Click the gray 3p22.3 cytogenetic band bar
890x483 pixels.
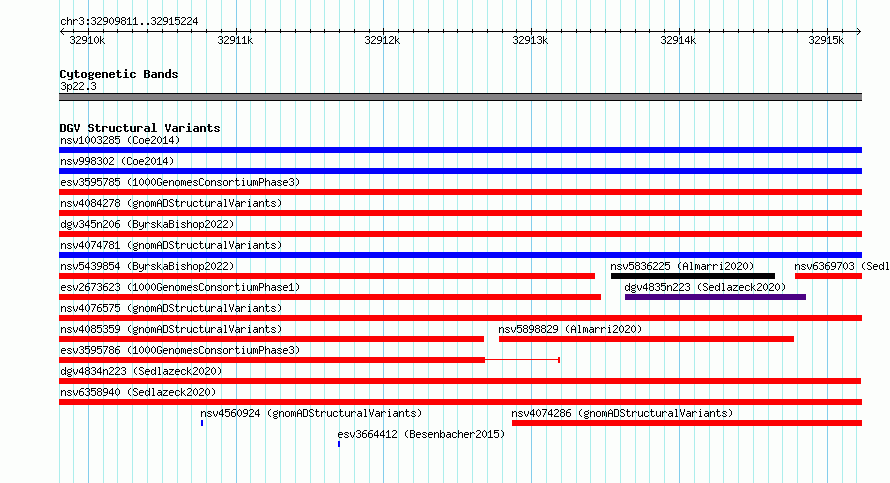pos(460,97)
